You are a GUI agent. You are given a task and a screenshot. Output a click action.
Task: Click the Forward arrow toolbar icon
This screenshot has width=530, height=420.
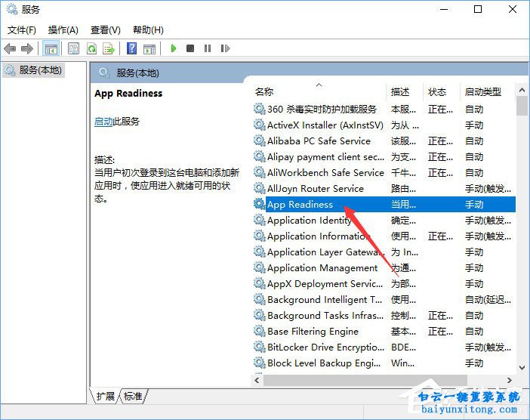[27, 48]
